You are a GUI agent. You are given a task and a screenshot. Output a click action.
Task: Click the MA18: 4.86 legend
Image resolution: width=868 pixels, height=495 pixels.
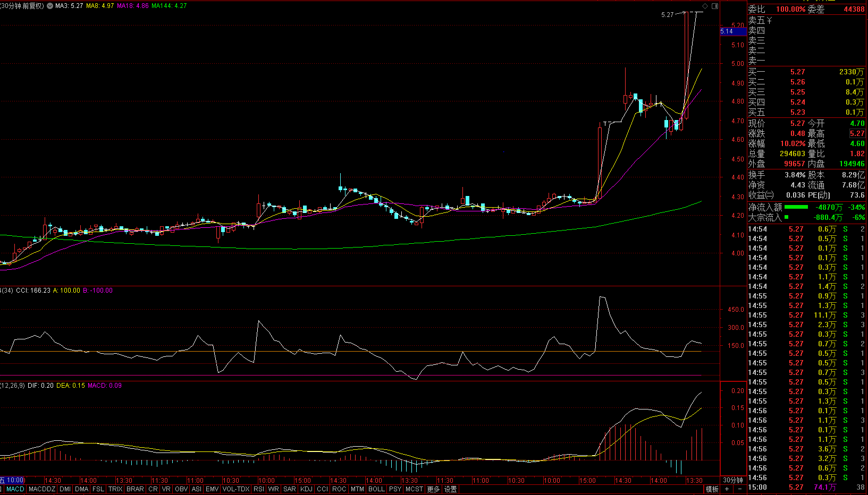pyautogui.click(x=133, y=6)
